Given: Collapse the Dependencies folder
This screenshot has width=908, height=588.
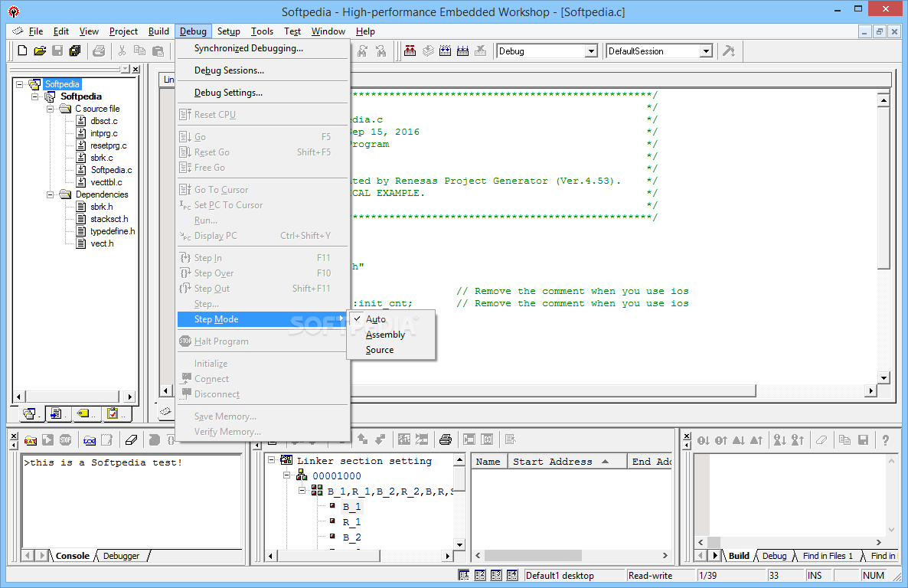Looking at the screenshot, I should (x=50, y=194).
